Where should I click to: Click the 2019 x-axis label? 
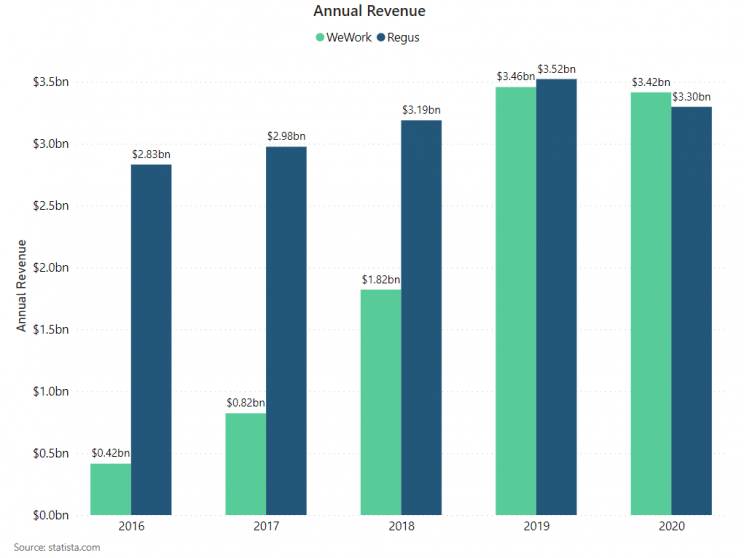tap(536, 526)
